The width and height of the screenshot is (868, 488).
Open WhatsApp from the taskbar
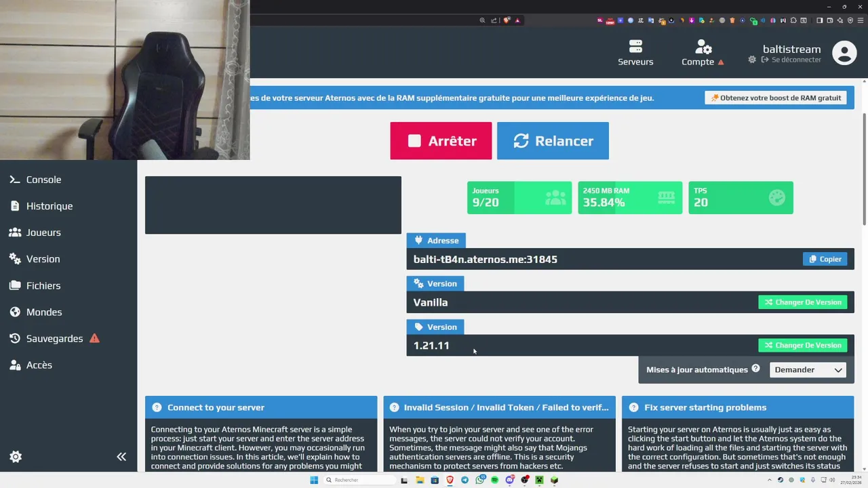(480, 480)
